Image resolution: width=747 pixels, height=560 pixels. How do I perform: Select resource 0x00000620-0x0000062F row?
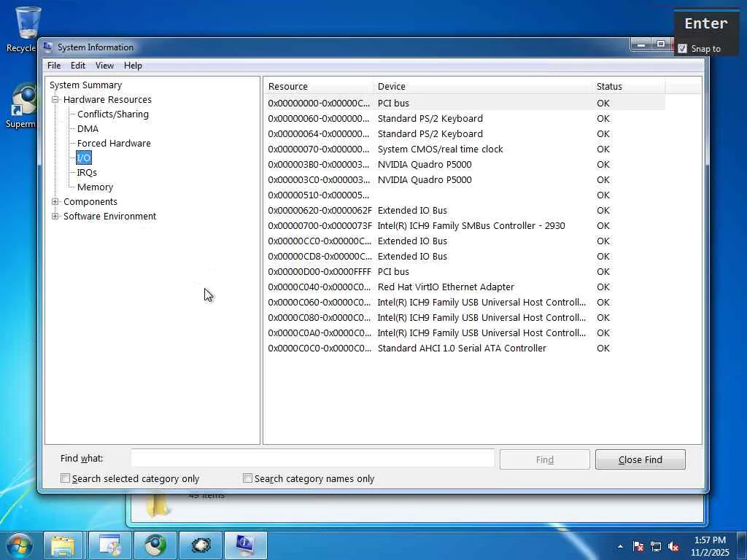click(x=465, y=211)
